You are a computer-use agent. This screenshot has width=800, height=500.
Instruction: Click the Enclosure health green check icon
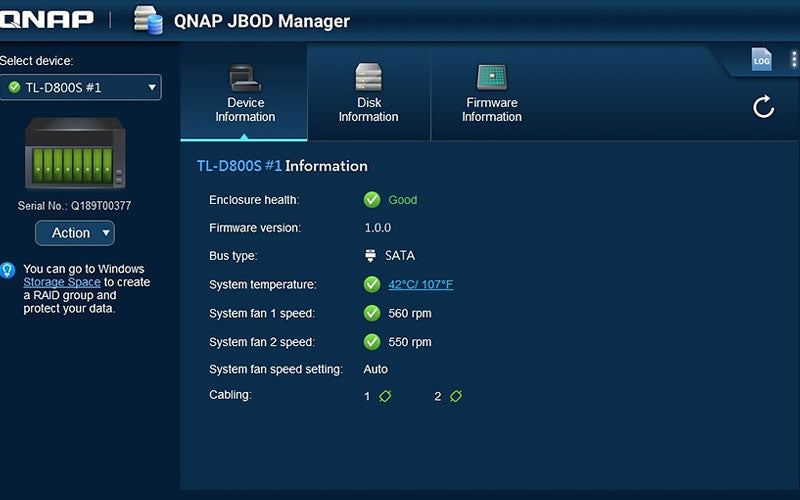pyautogui.click(x=372, y=200)
